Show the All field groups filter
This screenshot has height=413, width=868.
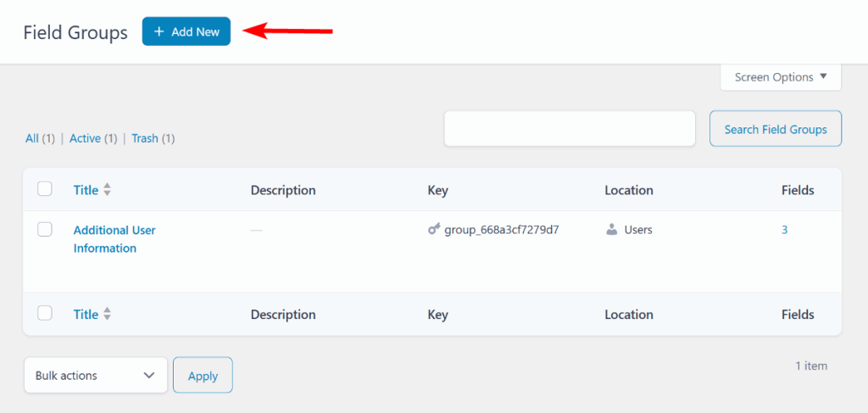coord(32,138)
